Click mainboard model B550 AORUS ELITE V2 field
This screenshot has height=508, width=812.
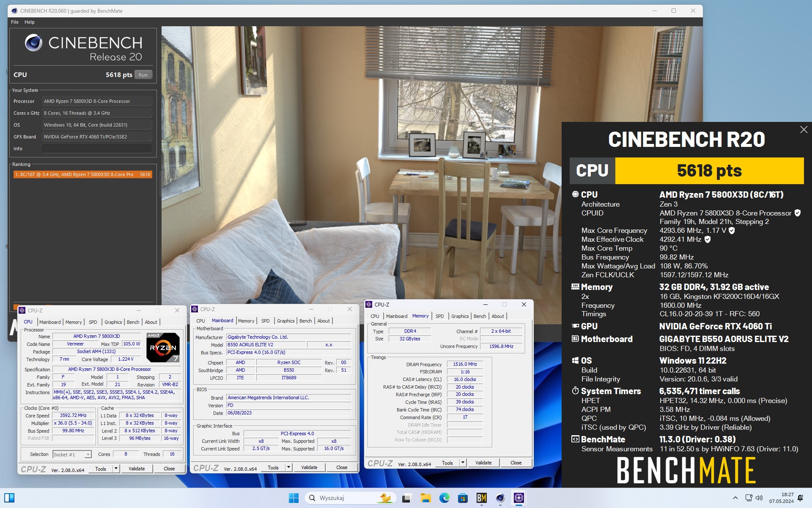pos(266,345)
